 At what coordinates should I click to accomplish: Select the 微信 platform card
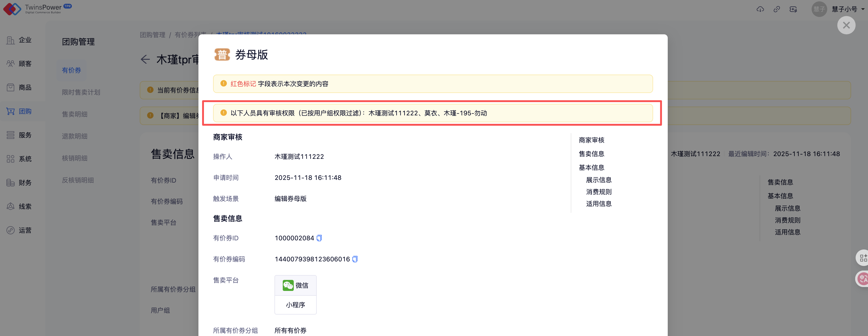point(295,285)
